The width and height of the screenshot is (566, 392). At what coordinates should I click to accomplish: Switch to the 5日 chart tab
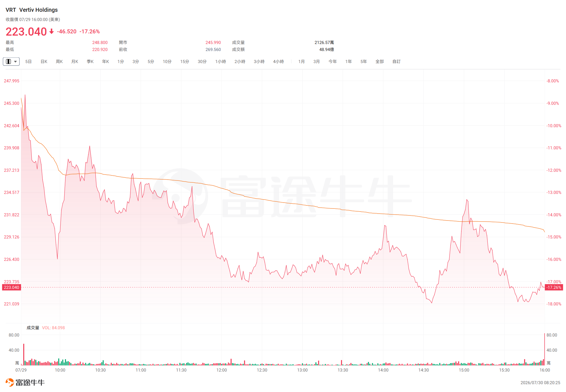28,61
